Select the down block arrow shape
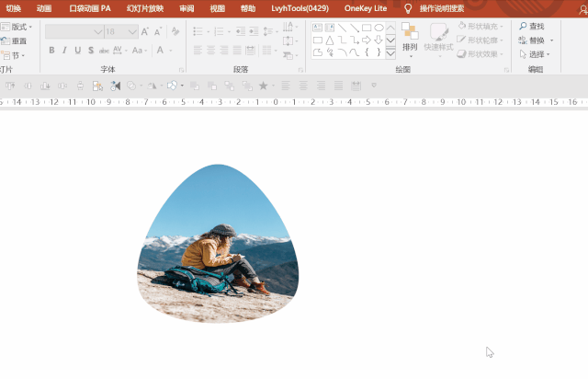This screenshot has width=588, height=379. pyautogui.click(x=379, y=40)
